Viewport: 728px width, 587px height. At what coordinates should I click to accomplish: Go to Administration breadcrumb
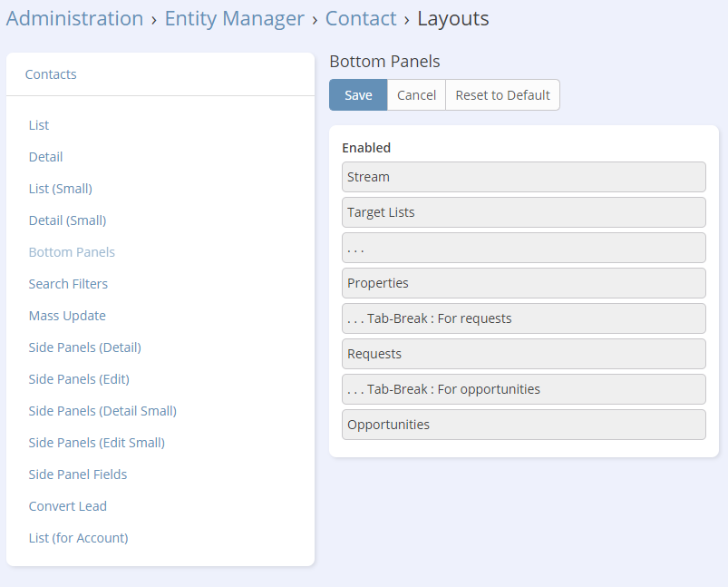click(74, 18)
